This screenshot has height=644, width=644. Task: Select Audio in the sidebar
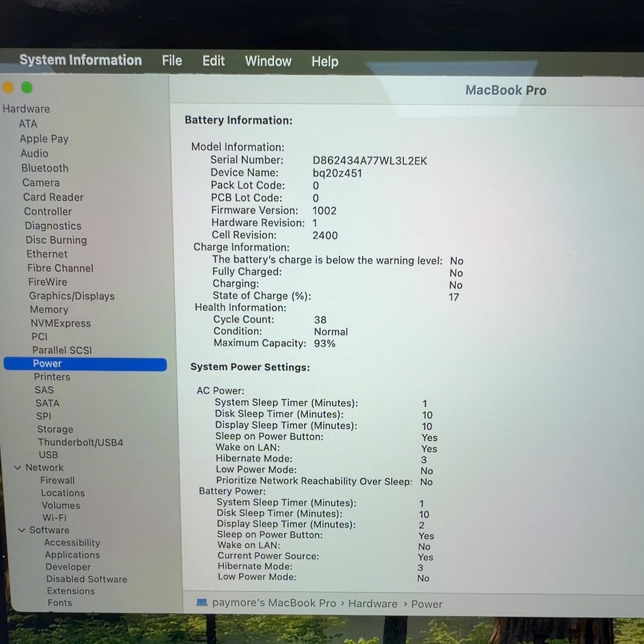tap(34, 153)
